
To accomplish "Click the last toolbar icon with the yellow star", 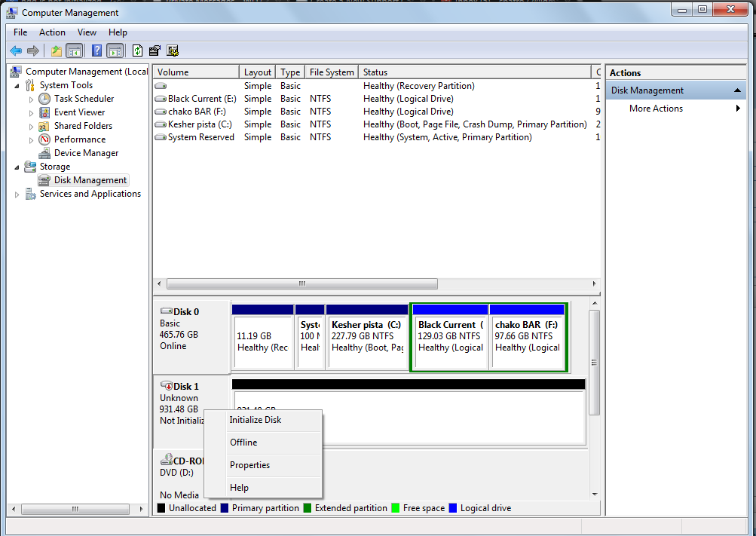I will coord(173,51).
